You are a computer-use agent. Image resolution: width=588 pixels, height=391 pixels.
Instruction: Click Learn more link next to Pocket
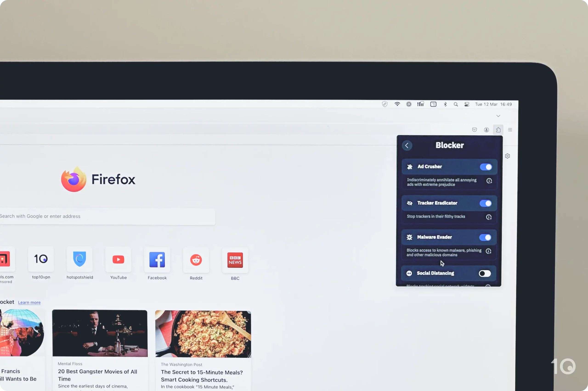pyautogui.click(x=29, y=302)
